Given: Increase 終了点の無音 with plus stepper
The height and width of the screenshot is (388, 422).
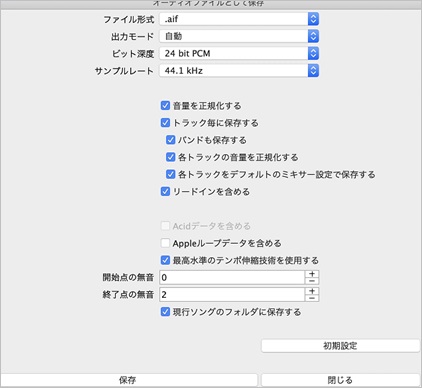Looking at the screenshot, I should tap(312, 291).
